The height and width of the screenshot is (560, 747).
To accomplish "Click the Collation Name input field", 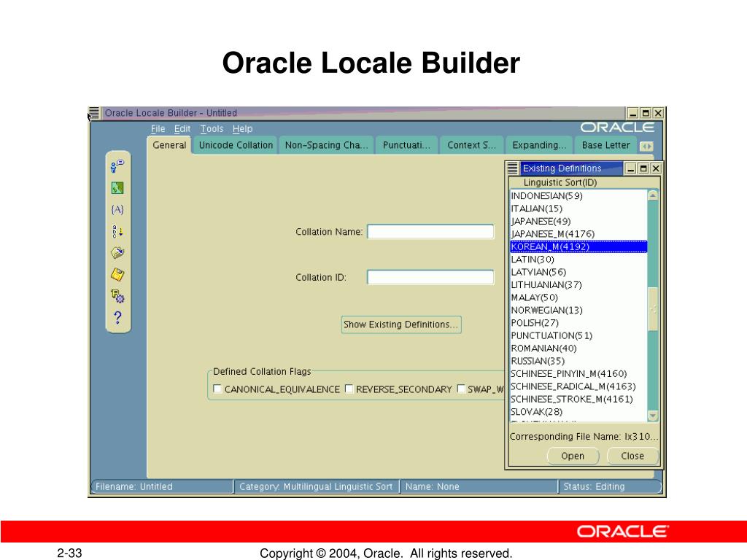I will point(430,232).
